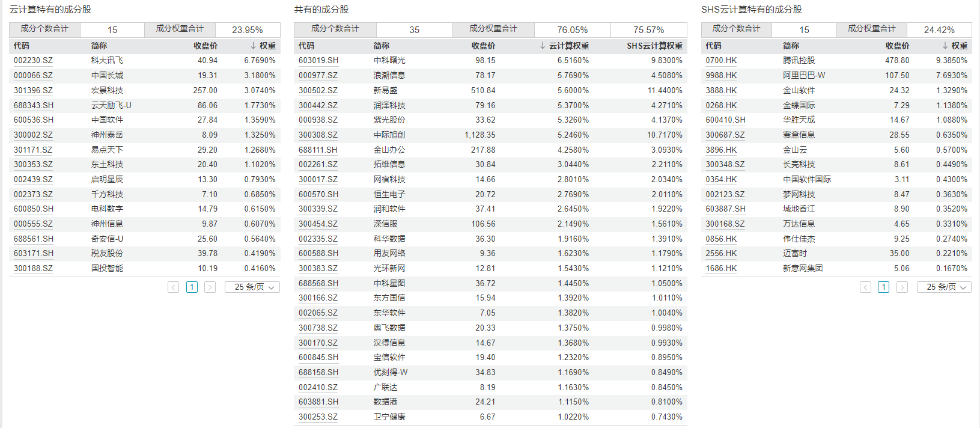The width and height of the screenshot is (980, 428).
Task: Open stock code 300253.SZ
Action: 318,417
